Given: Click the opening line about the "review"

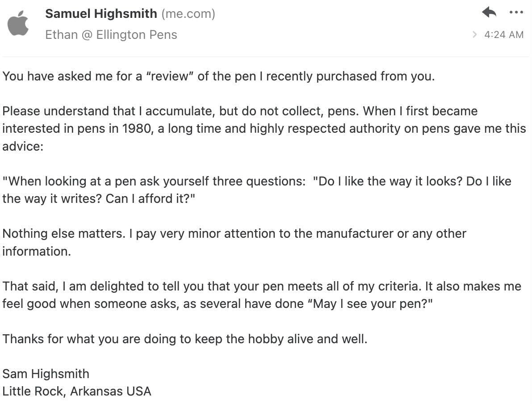Looking at the screenshot, I should (x=218, y=76).
